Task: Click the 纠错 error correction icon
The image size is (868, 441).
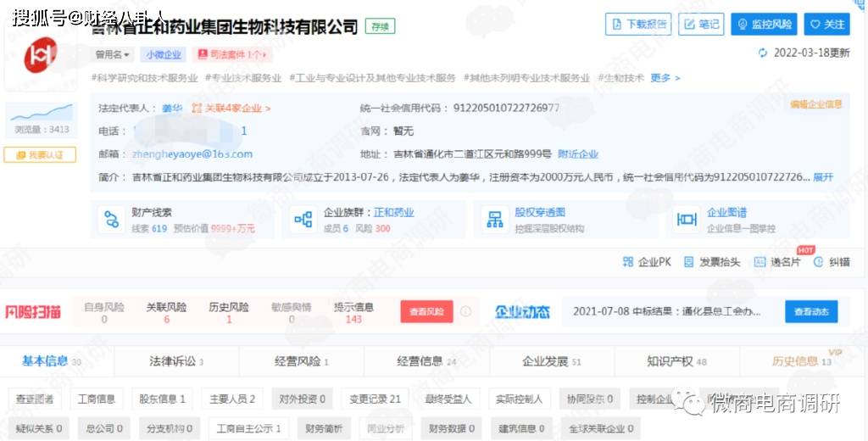Action: coord(818,262)
